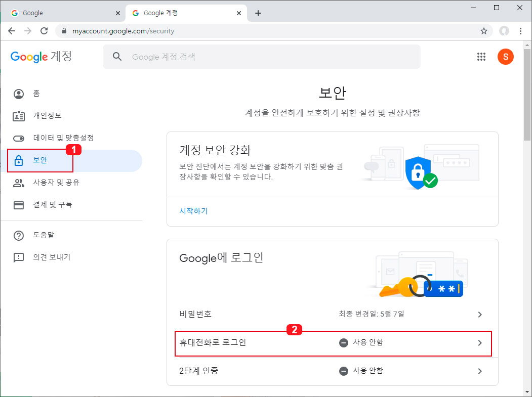This screenshot has width=532, height=397.
Task: Select the Google 계정 tab
Action: coord(186,13)
